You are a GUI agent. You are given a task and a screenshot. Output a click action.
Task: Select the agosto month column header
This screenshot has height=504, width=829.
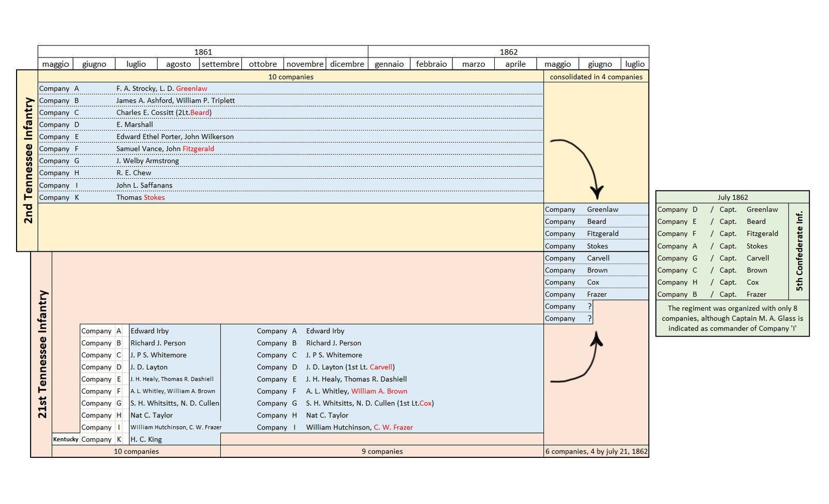click(x=178, y=64)
